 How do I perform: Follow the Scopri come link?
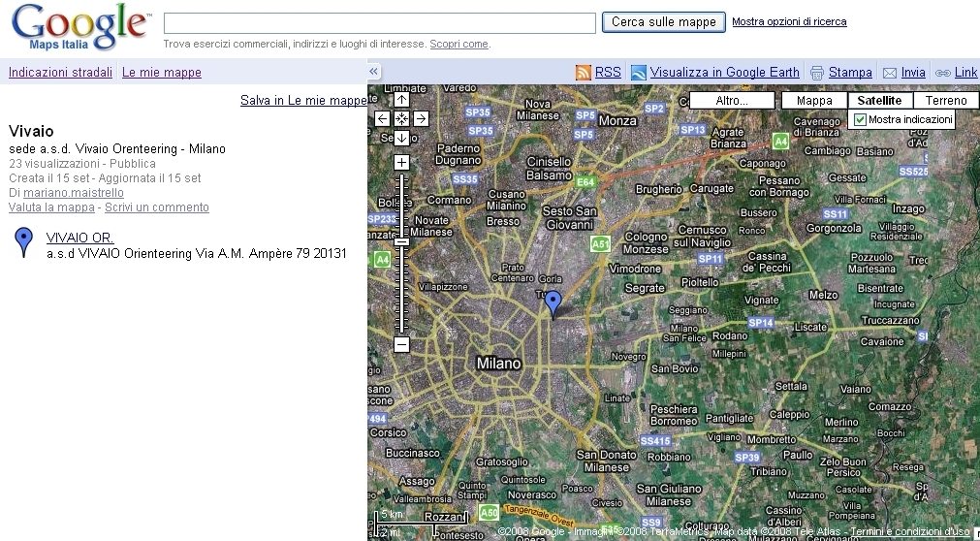(458, 44)
